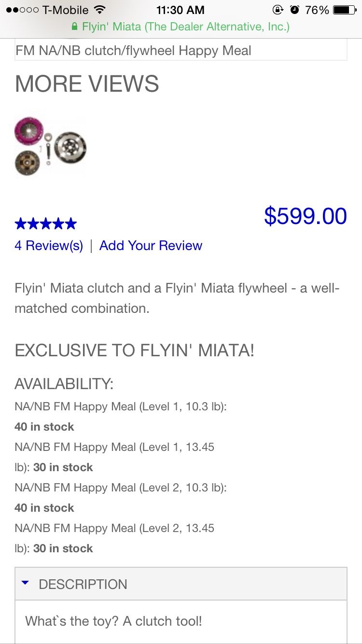The height and width of the screenshot is (644, 362).
Task: Tap the FM NA/NB clutch/flywheel Happy Meal title
Action: (133, 51)
